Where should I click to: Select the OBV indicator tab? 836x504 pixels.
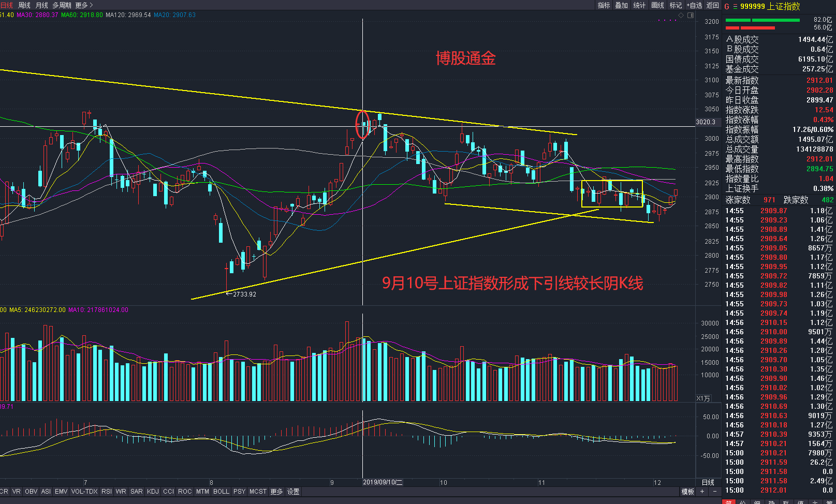[31, 492]
